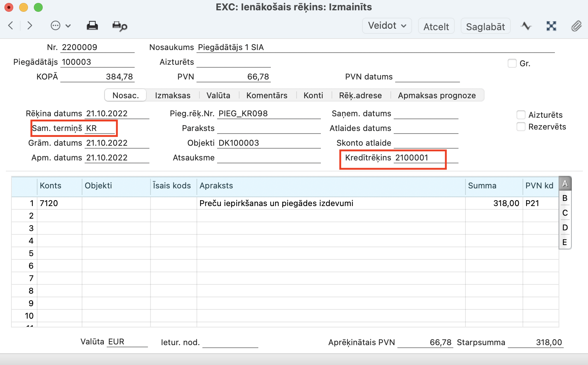Image resolution: width=588 pixels, height=365 pixels.
Task: Go to the next record arrow
Action: click(30, 25)
